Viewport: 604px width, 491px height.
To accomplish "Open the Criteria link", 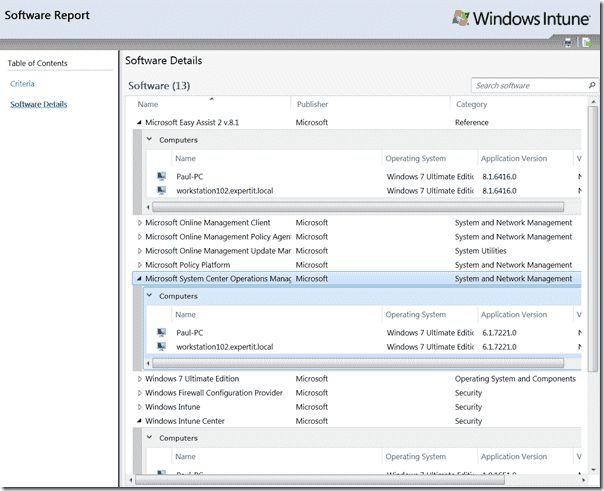I will (x=22, y=84).
